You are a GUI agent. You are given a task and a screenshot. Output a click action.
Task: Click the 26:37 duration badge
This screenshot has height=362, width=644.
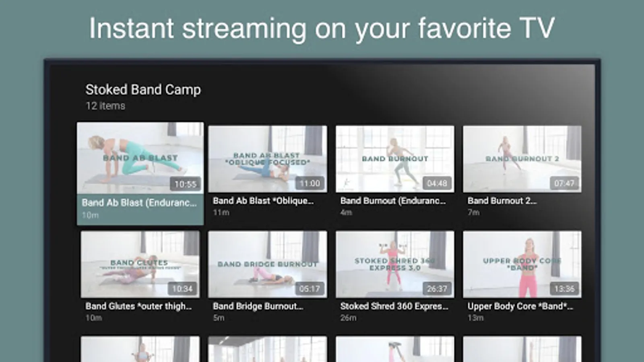437,289
